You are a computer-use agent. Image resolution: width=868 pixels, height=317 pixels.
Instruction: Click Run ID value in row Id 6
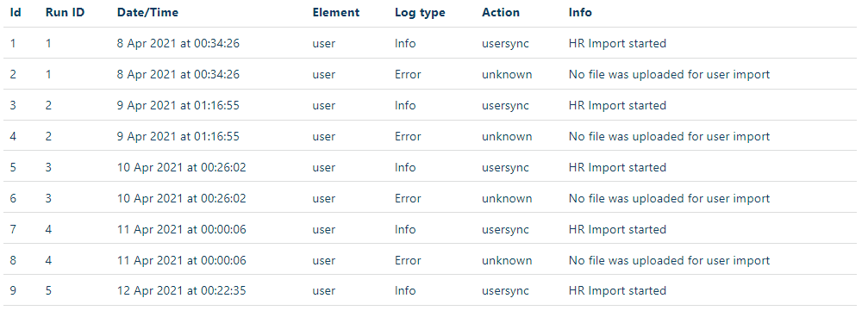pyautogui.click(x=49, y=198)
